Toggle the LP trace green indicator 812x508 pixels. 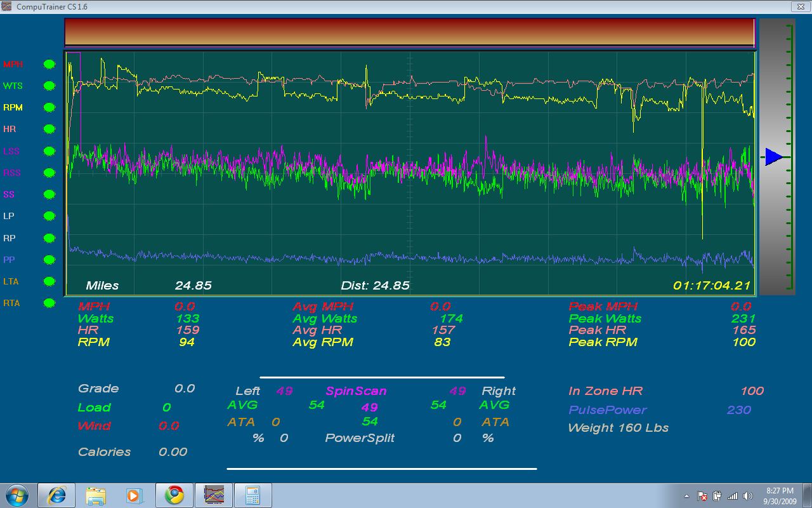(x=49, y=217)
